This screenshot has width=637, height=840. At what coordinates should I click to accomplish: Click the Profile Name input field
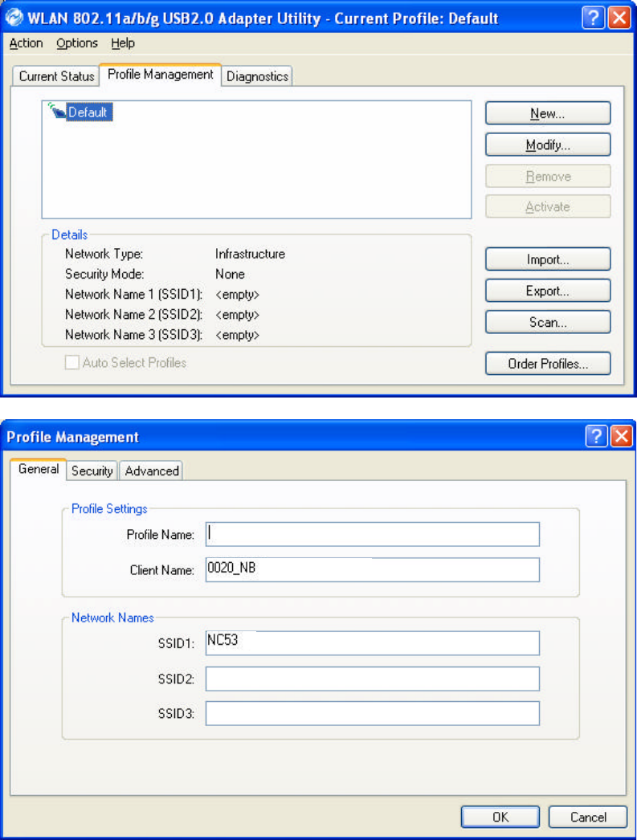(373, 534)
